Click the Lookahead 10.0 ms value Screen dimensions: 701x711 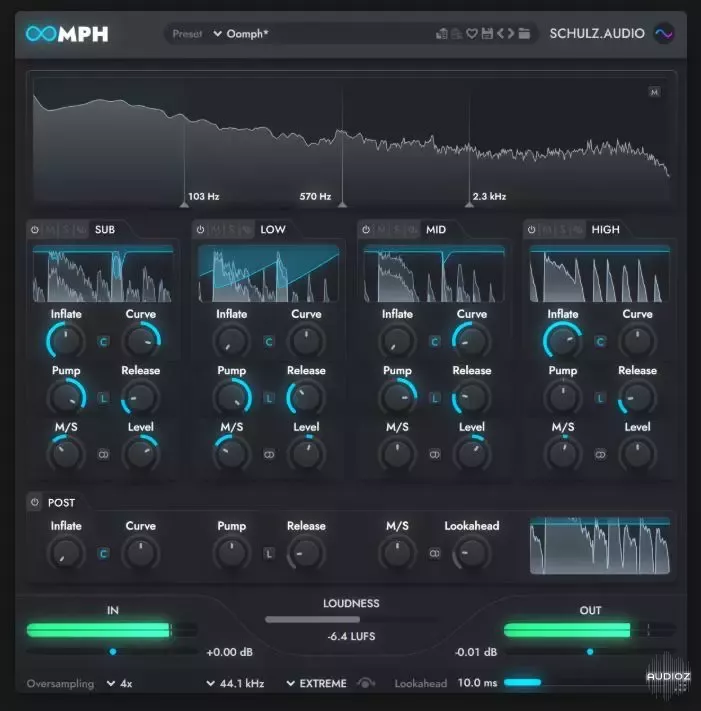(476, 684)
